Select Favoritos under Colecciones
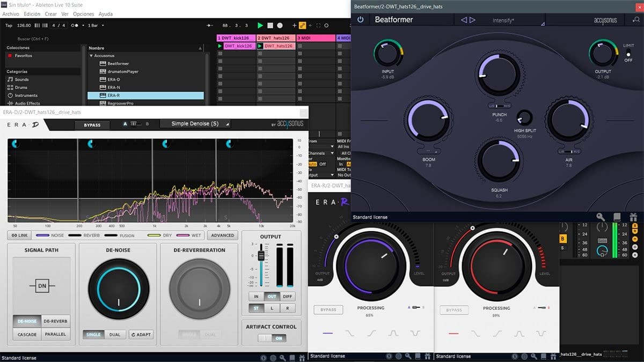Image resolution: width=644 pixels, height=362 pixels. [23, 56]
